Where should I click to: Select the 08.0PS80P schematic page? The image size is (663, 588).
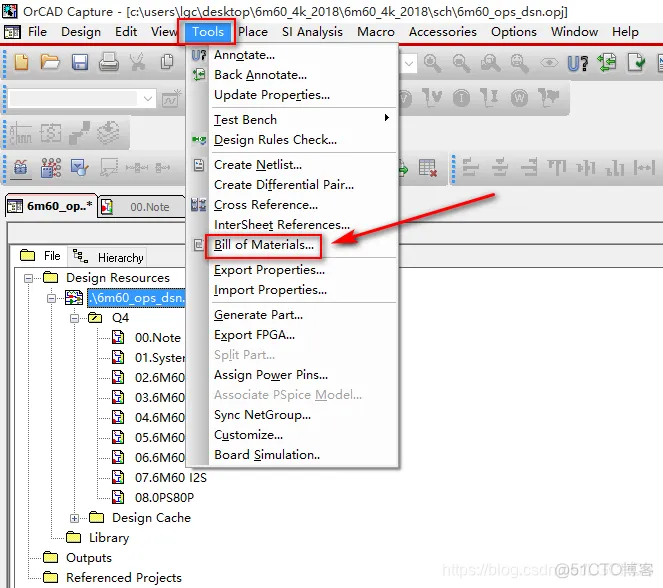(164, 498)
